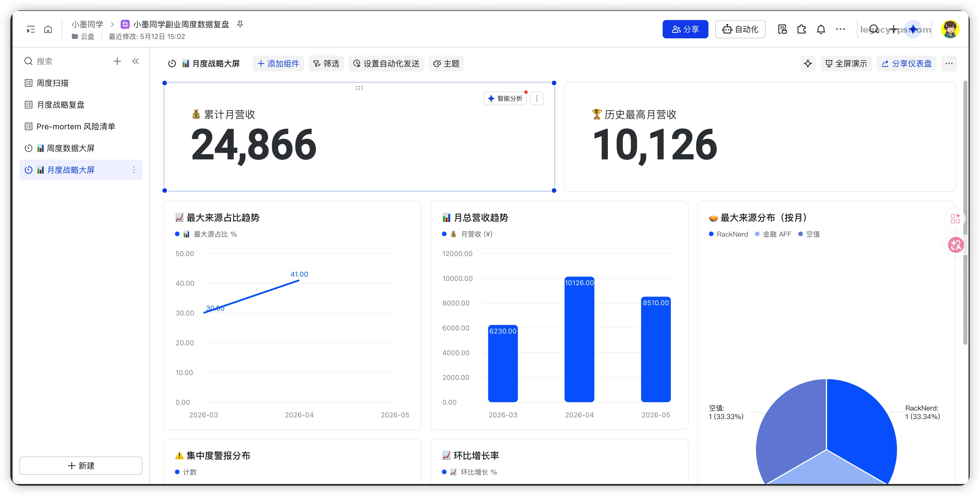Open the user profile avatar
The image size is (980, 496).
pos(950,29)
